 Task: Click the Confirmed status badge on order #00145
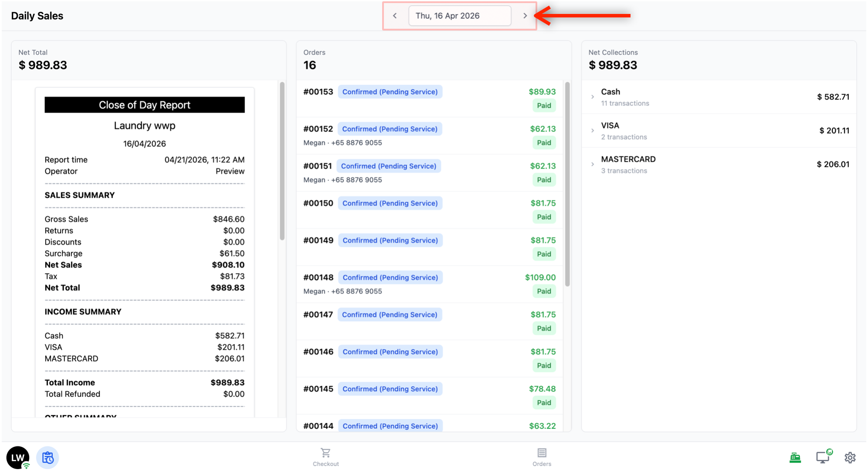pos(390,389)
